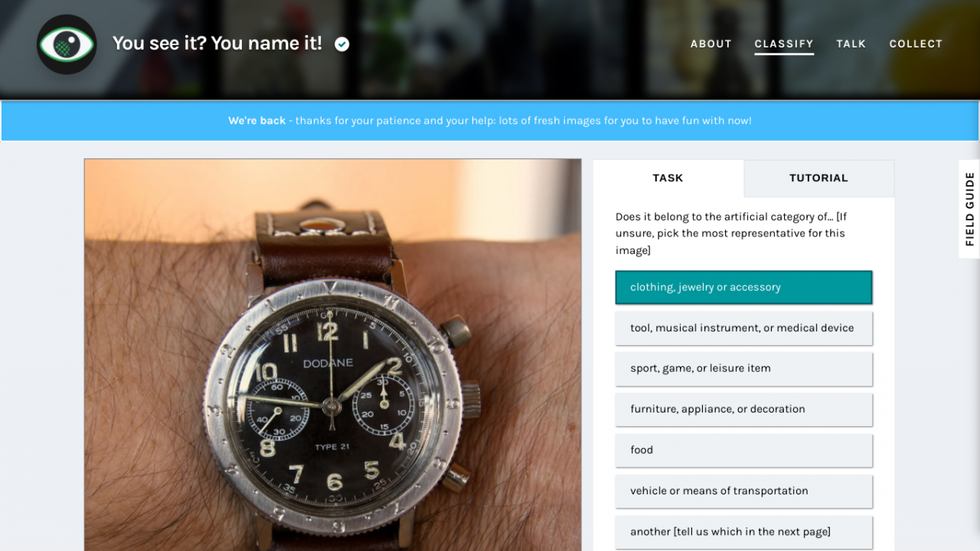Click the verified checkmark badge beside title

click(342, 44)
